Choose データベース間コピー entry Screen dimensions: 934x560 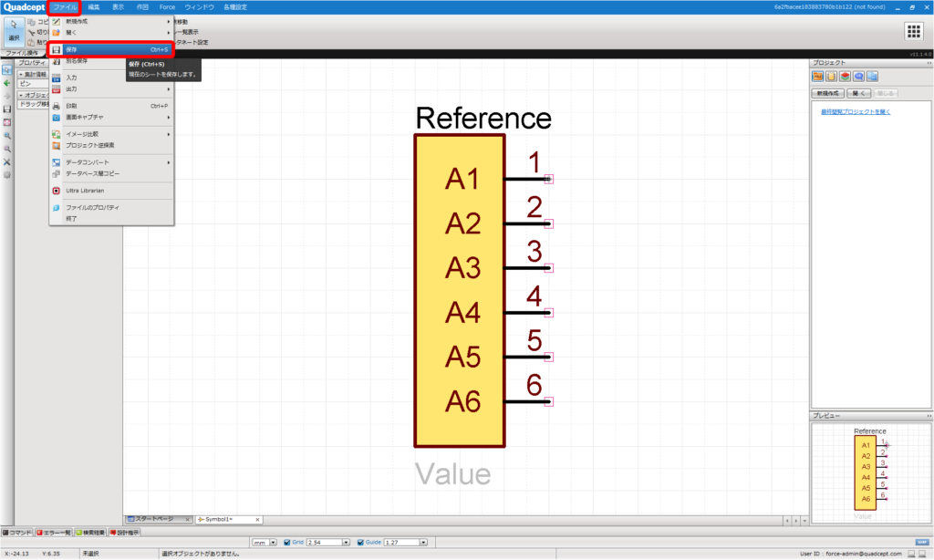pyautogui.click(x=111, y=173)
